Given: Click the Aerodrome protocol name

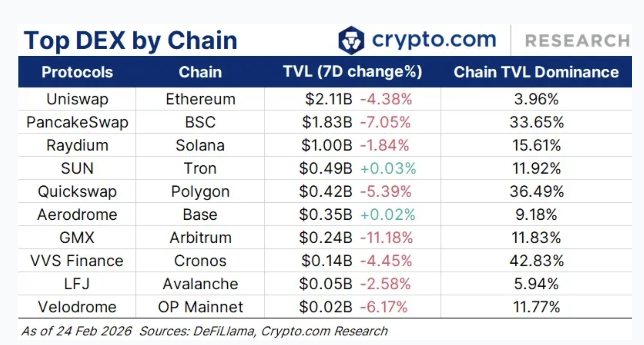Looking at the screenshot, I should click(x=77, y=215).
